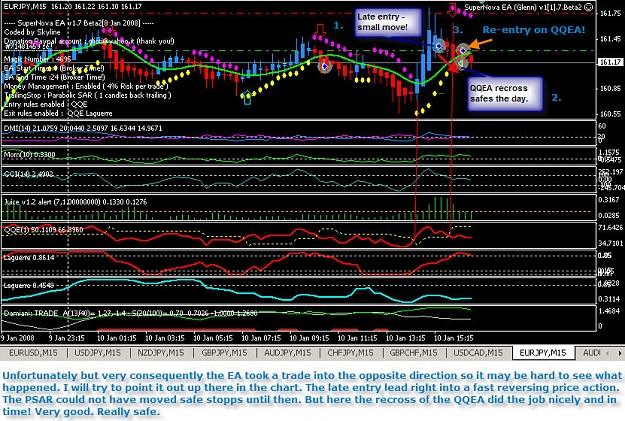
Task: Click the cyan up-arrow signal near 07:15
Action: click(247, 98)
